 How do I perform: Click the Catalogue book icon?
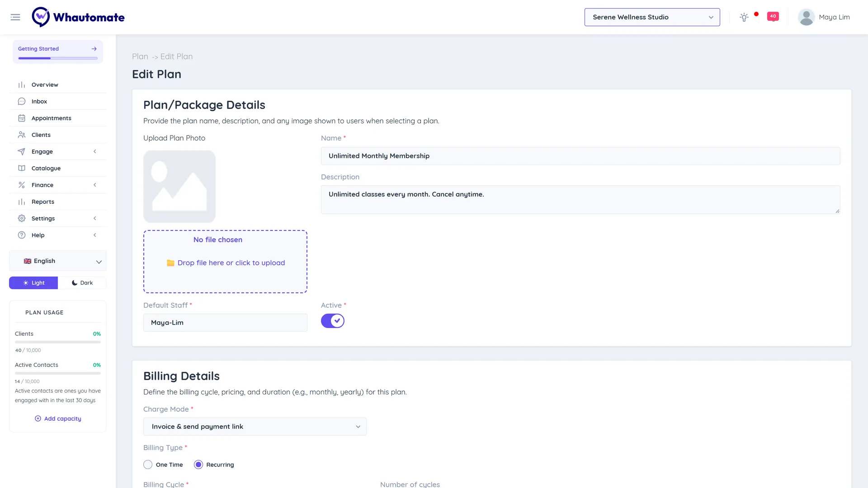[x=22, y=168]
